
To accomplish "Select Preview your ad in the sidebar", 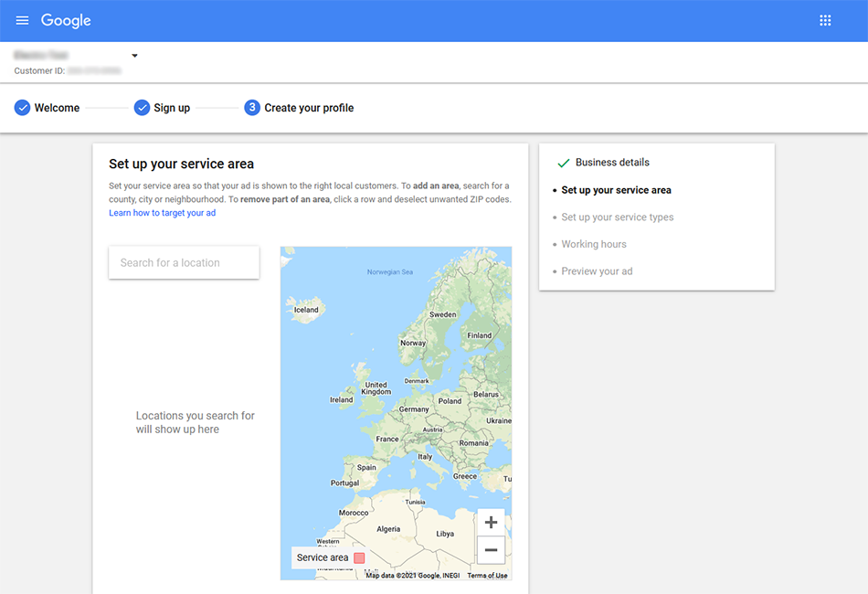I will click(x=597, y=271).
